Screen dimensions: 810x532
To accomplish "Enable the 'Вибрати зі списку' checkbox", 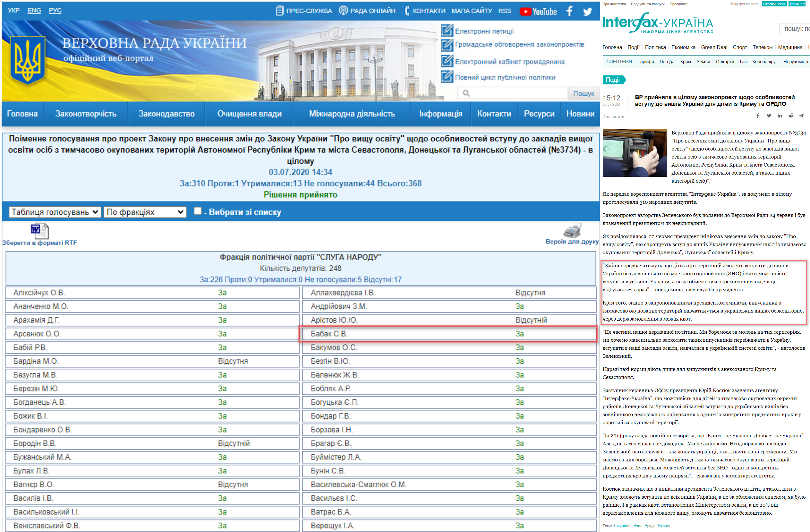I will pos(197,211).
